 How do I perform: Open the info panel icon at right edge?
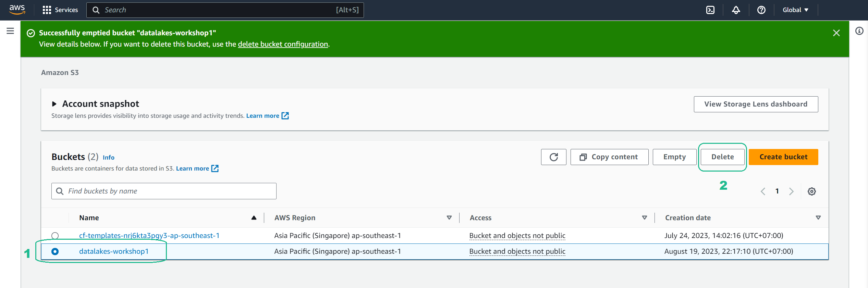[x=859, y=31]
